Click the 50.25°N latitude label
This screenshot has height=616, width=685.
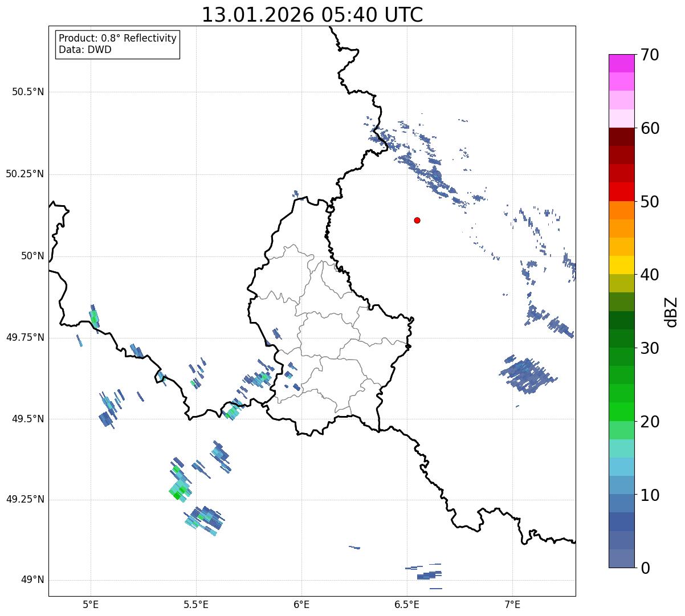(x=25, y=174)
